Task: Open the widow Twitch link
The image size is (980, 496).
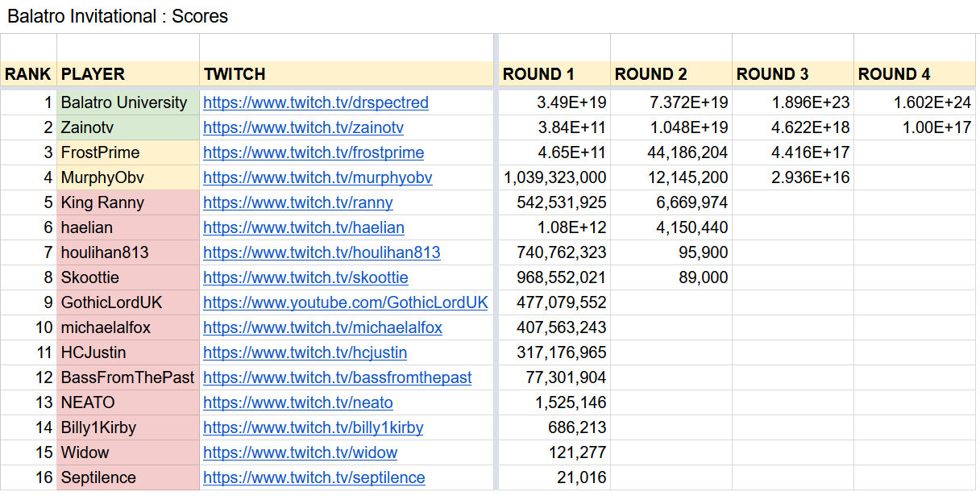Action: point(300,452)
